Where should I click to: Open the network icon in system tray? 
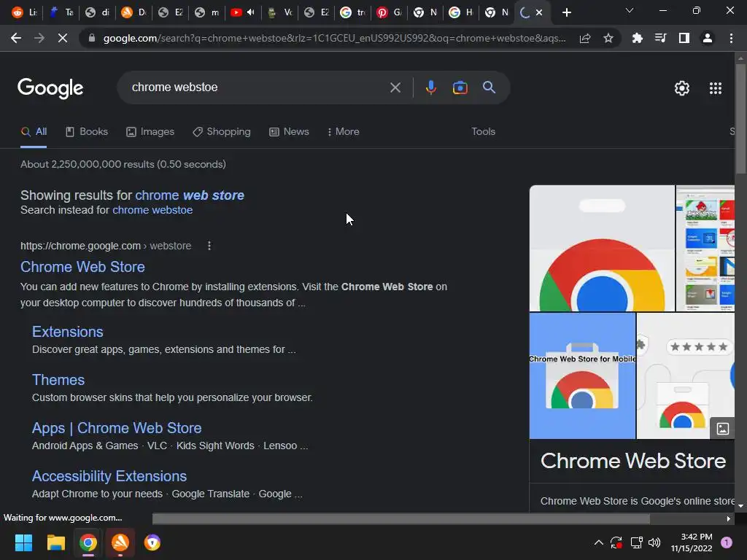pos(636,542)
